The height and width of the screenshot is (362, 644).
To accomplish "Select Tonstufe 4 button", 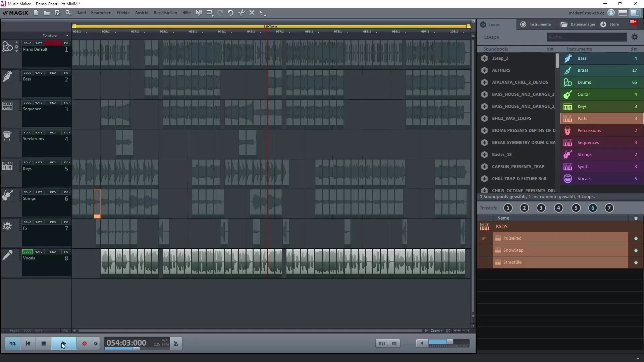I will point(558,208).
